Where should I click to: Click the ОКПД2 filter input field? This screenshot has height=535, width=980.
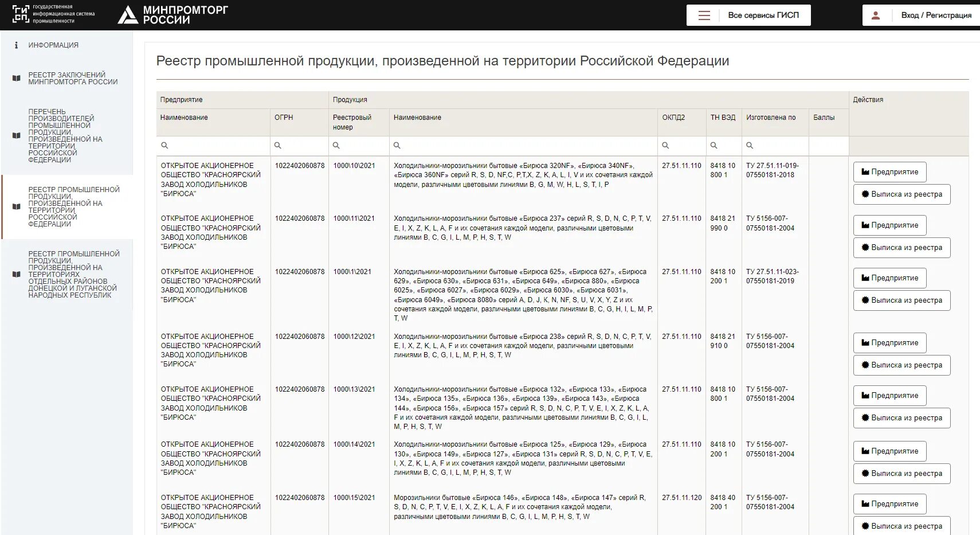(x=682, y=146)
